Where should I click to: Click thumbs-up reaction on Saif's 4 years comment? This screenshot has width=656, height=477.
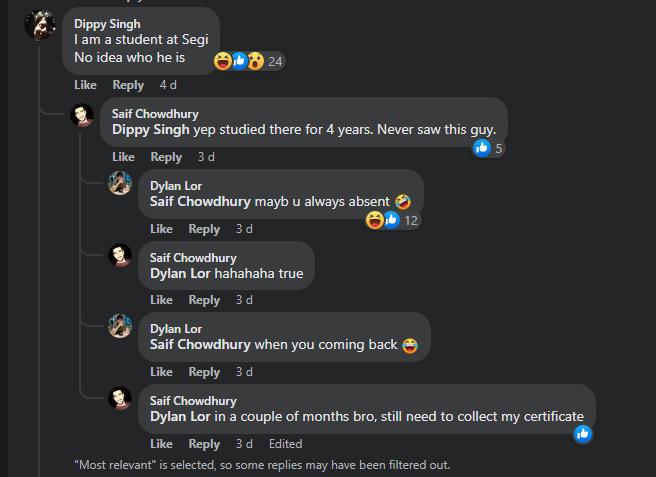click(x=482, y=148)
